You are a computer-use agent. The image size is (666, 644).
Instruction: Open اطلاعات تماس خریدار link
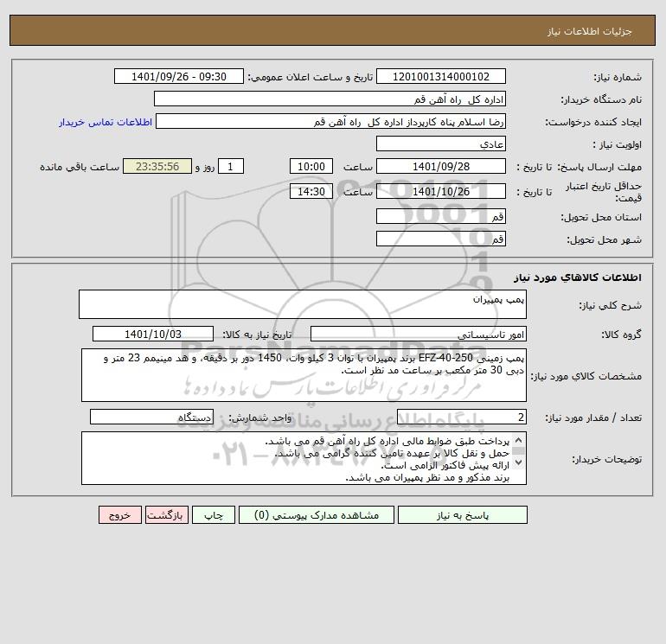(106, 122)
